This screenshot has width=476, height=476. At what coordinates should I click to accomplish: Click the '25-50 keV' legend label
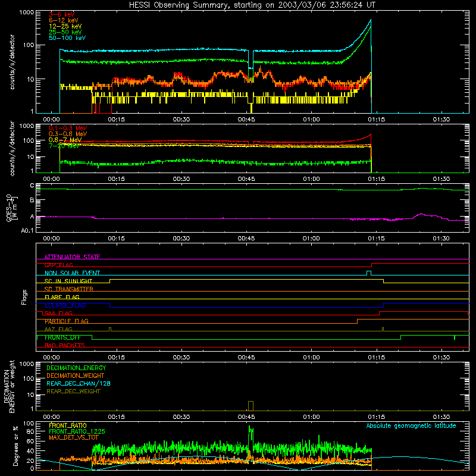(x=65, y=32)
